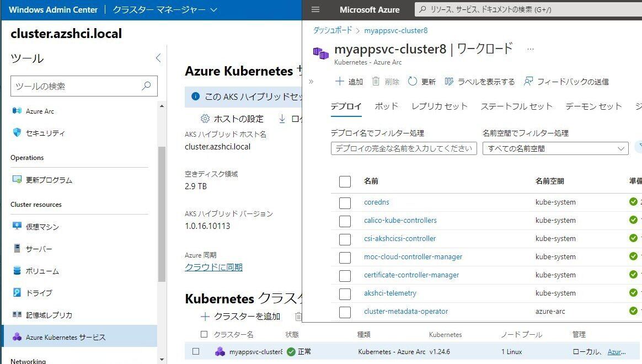
Task: Check the coredns row checkbox
Action: (x=345, y=202)
